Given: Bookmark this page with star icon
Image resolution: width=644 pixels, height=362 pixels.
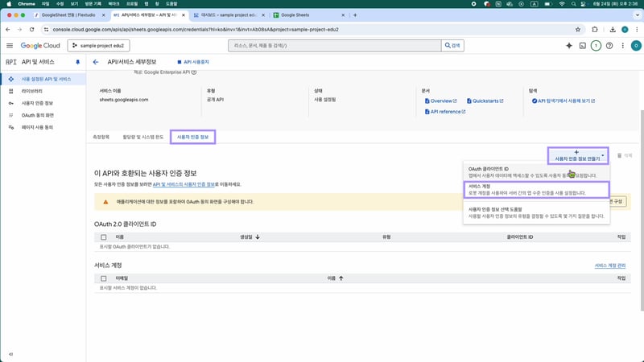Looking at the screenshot, I should [x=578, y=30].
